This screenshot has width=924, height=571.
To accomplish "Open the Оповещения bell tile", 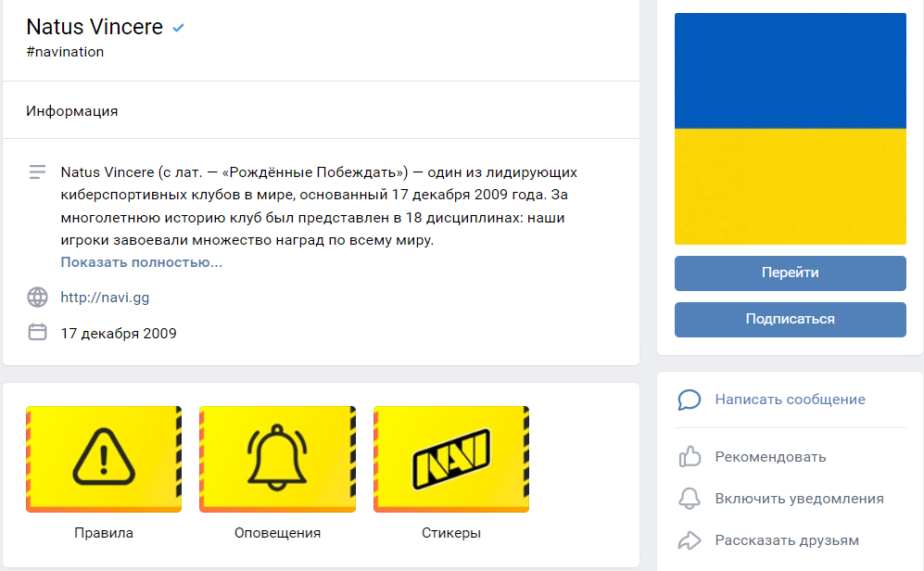I will (277, 459).
